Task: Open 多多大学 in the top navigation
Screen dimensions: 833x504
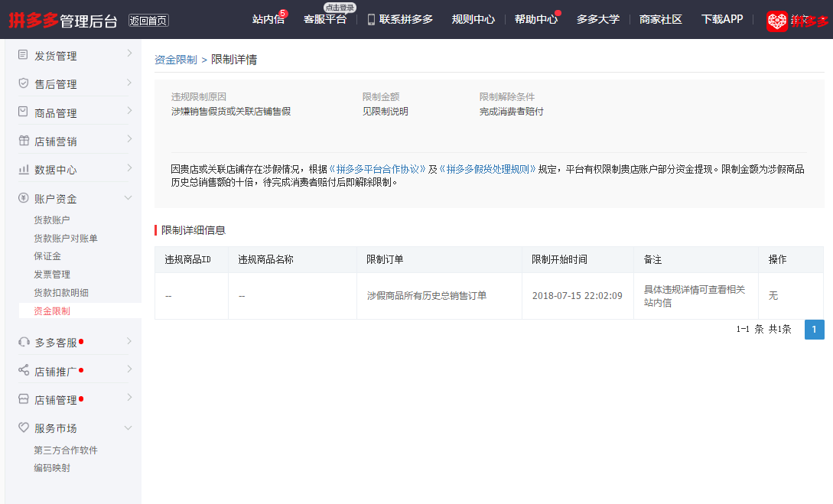Action: point(598,20)
